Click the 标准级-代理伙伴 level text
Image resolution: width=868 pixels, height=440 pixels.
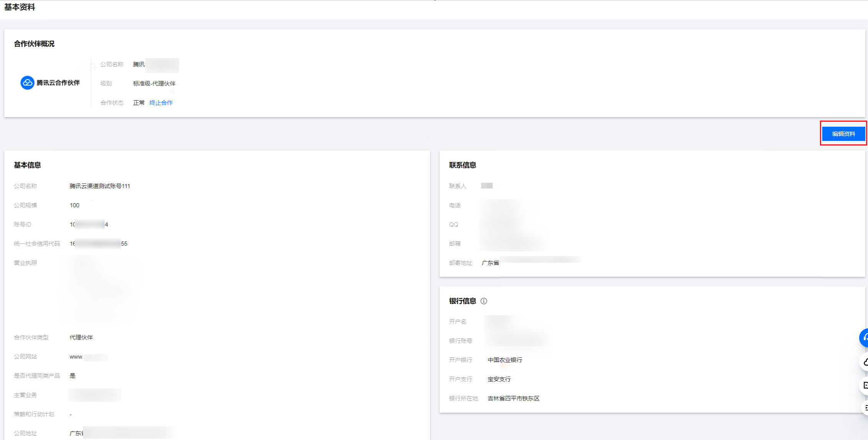coord(154,83)
